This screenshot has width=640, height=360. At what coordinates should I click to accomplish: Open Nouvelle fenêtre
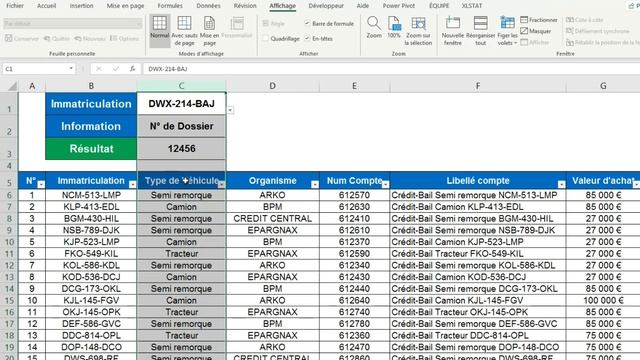[x=453, y=31]
